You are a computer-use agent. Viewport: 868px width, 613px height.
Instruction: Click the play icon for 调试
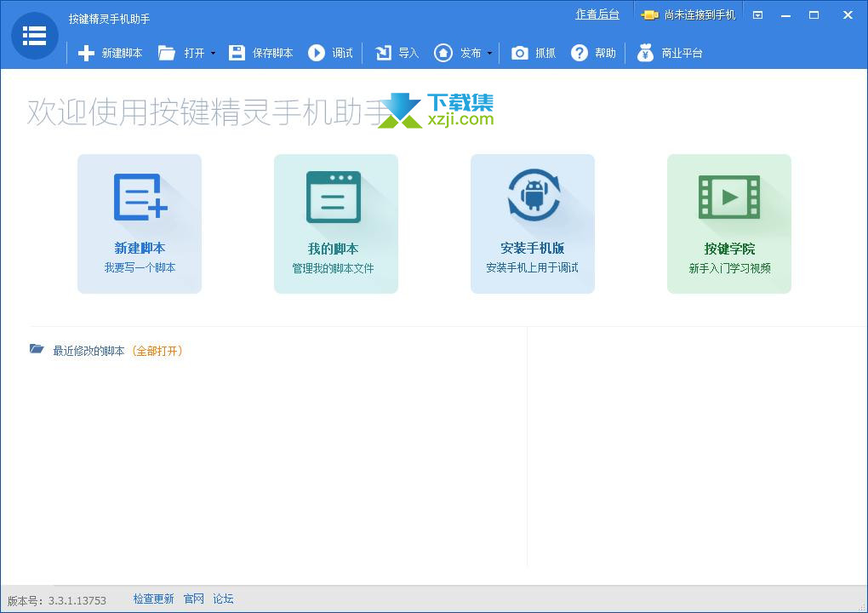pyautogui.click(x=316, y=53)
